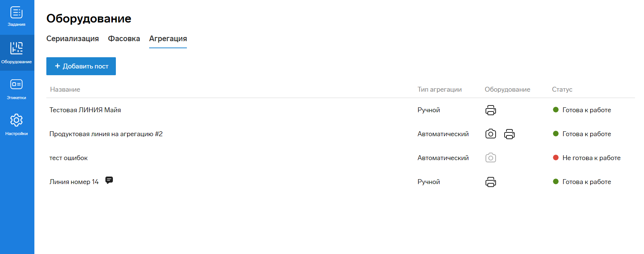Select the Оборудование sidebar icon

click(x=16, y=52)
